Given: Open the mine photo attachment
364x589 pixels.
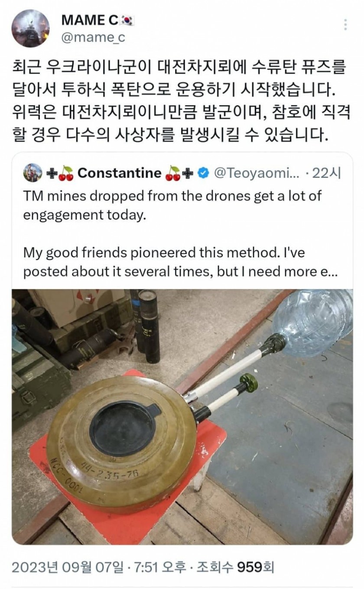Looking at the screenshot, I should [x=182, y=417].
